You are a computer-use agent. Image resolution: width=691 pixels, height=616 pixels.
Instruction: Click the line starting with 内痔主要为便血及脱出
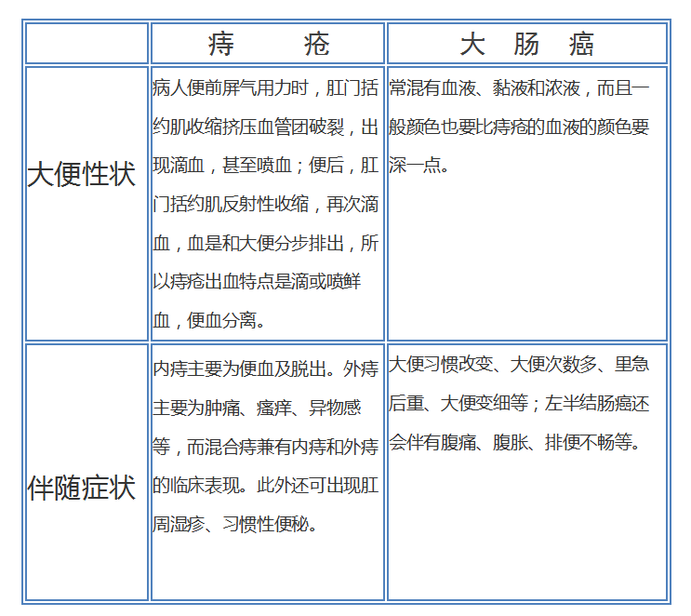click(266, 369)
